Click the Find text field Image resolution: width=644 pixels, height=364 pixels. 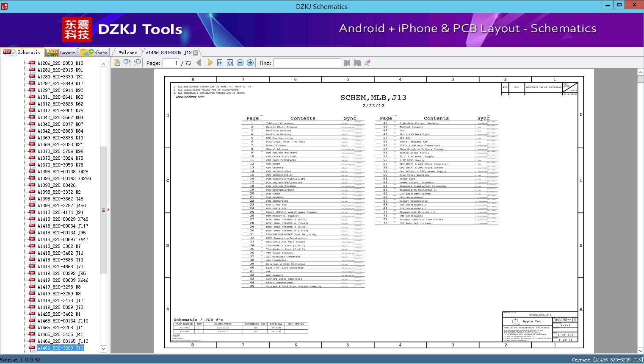point(307,63)
